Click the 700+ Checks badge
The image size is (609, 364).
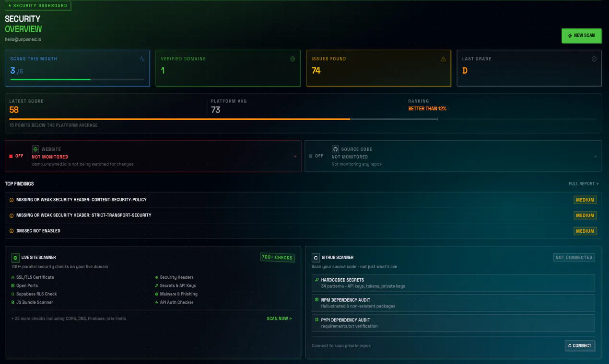tap(277, 257)
